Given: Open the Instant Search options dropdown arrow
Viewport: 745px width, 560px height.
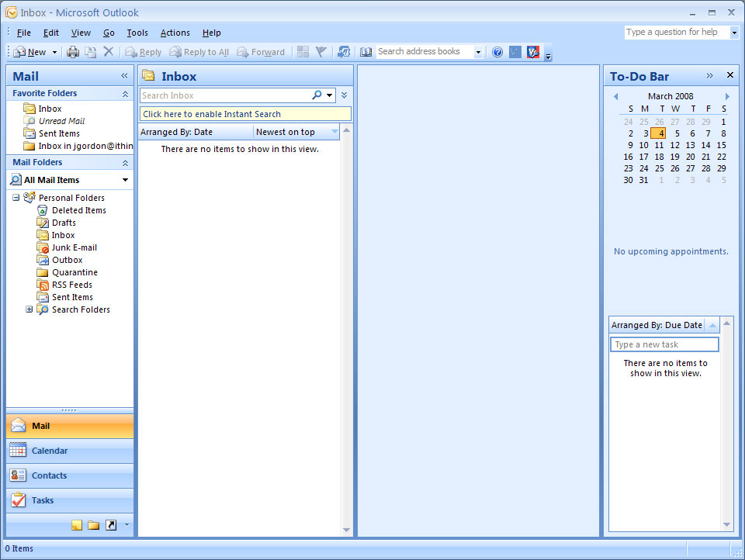Looking at the screenshot, I should pos(329,95).
